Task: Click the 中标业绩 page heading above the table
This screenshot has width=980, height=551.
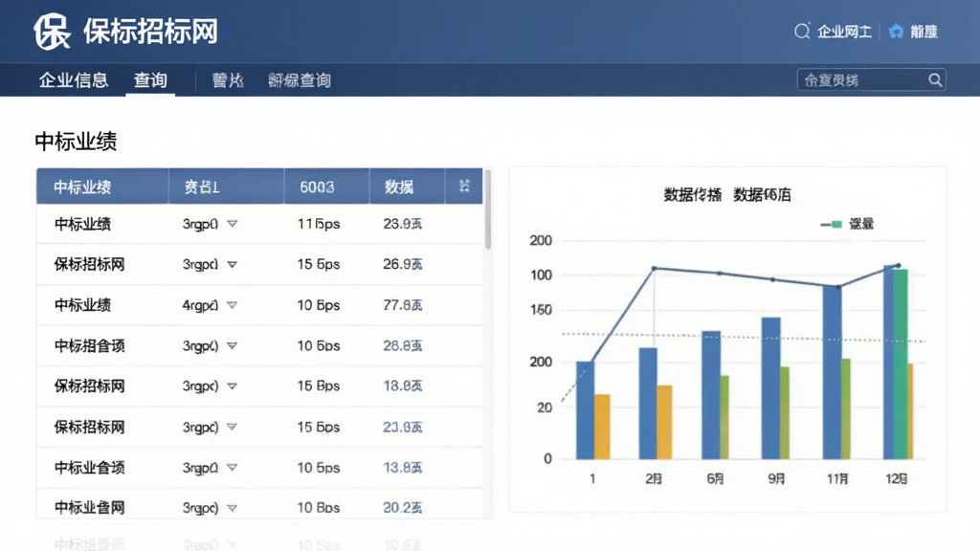Action: click(76, 142)
